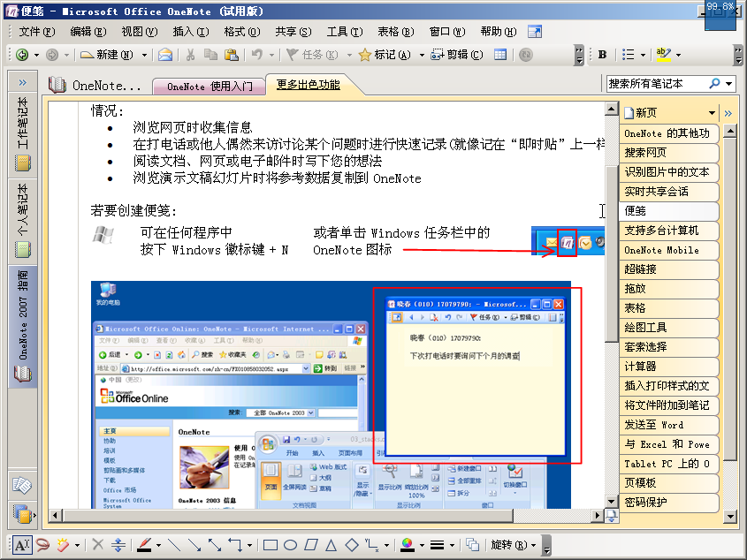Click the Undo icon
The image size is (747, 560).
pyautogui.click(x=255, y=55)
